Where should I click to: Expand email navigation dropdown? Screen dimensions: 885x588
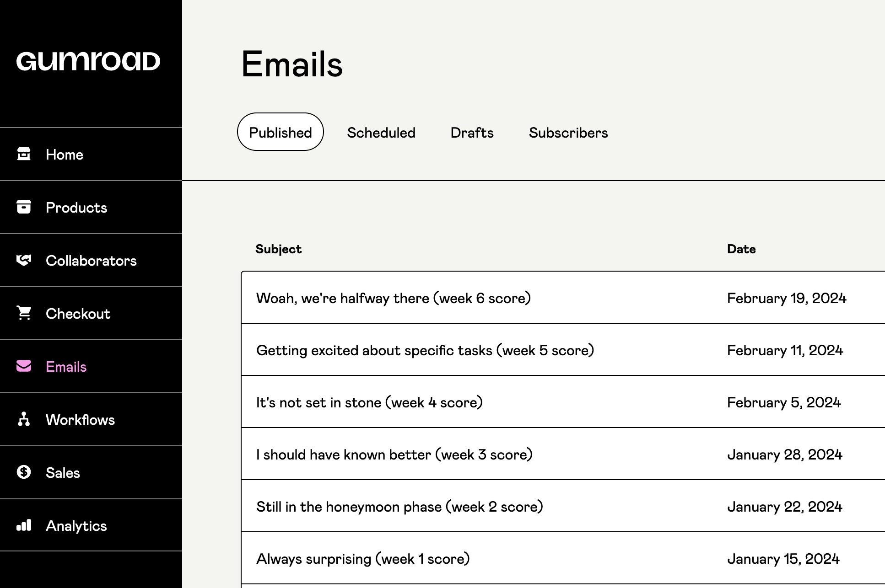click(x=65, y=366)
